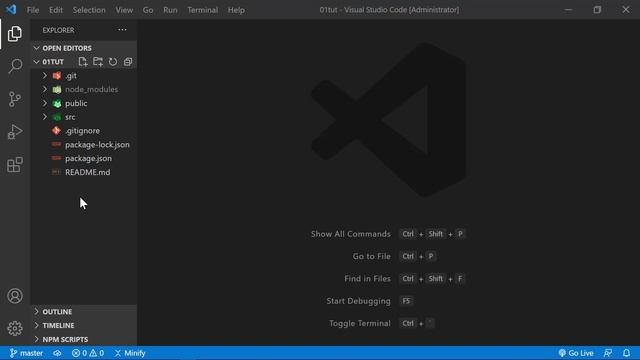This screenshot has height=360, width=640.
Task: Click the .git folder icon
Action: (x=57, y=76)
